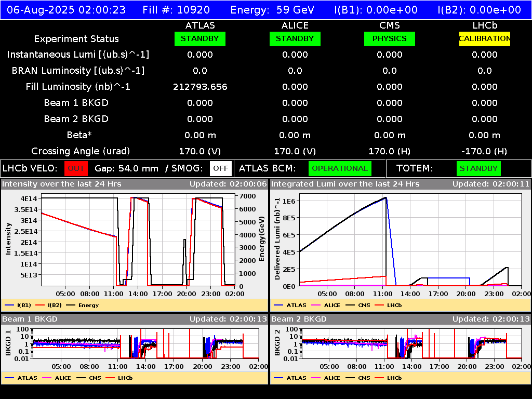The width and height of the screenshot is (532, 399).
Task: Click the Instantaneous Lumi row label
Action: click(78, 55)
